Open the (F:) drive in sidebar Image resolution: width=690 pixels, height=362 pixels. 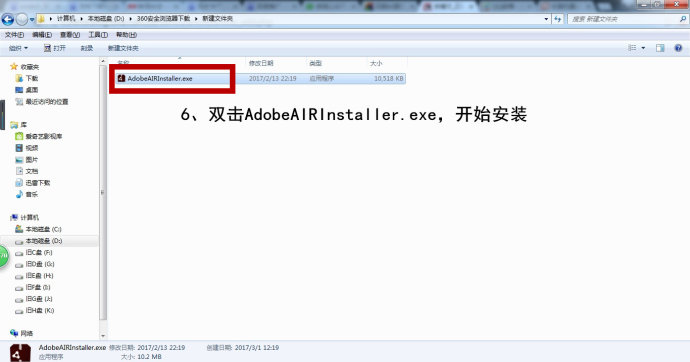(39, 252)
